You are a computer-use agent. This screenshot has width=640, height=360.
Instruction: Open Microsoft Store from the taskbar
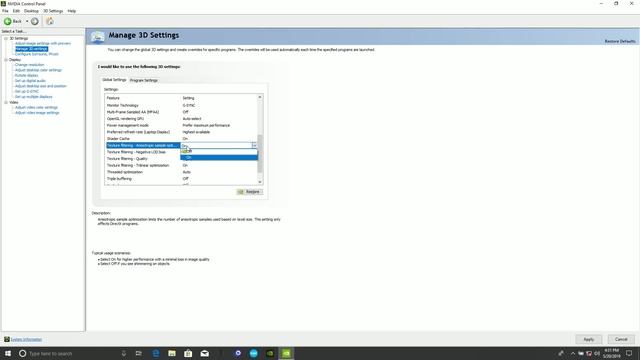[188, 353]
